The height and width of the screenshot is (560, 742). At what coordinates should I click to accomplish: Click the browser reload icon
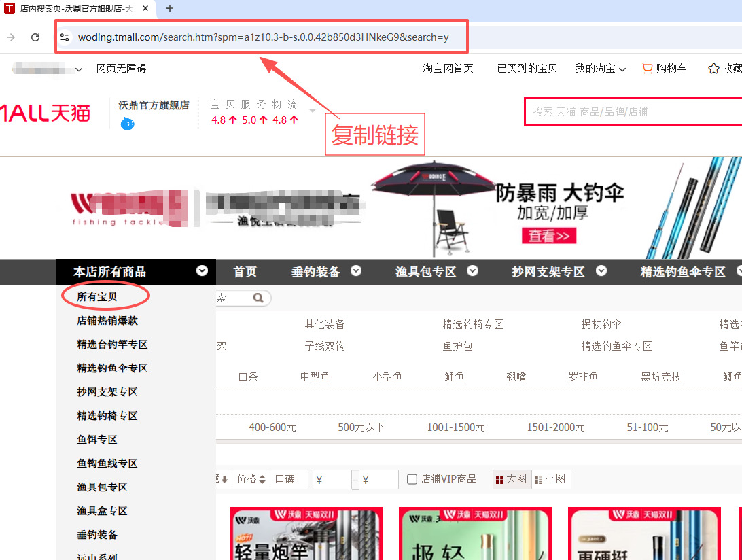pyautogui.click(x=35, y=37)
